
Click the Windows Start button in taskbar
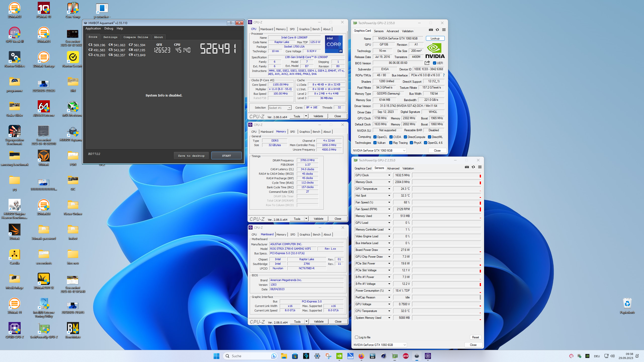point(216,356)
